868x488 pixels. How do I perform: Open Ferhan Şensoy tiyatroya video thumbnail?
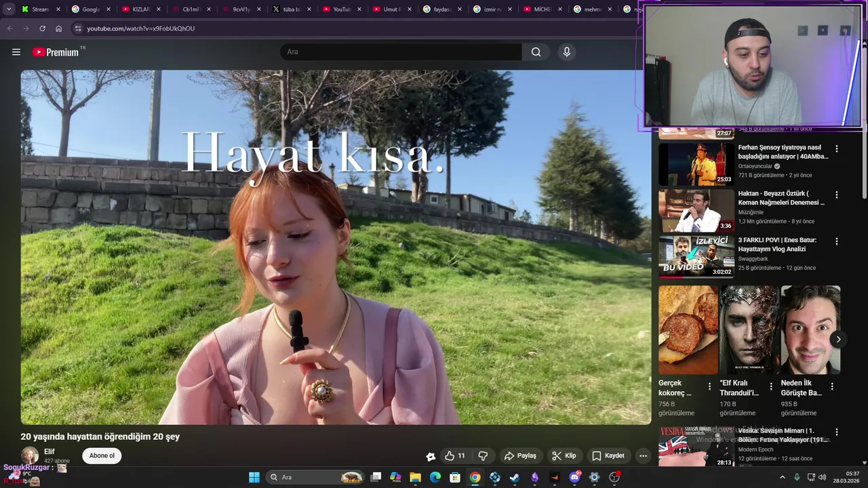point(696,164)
